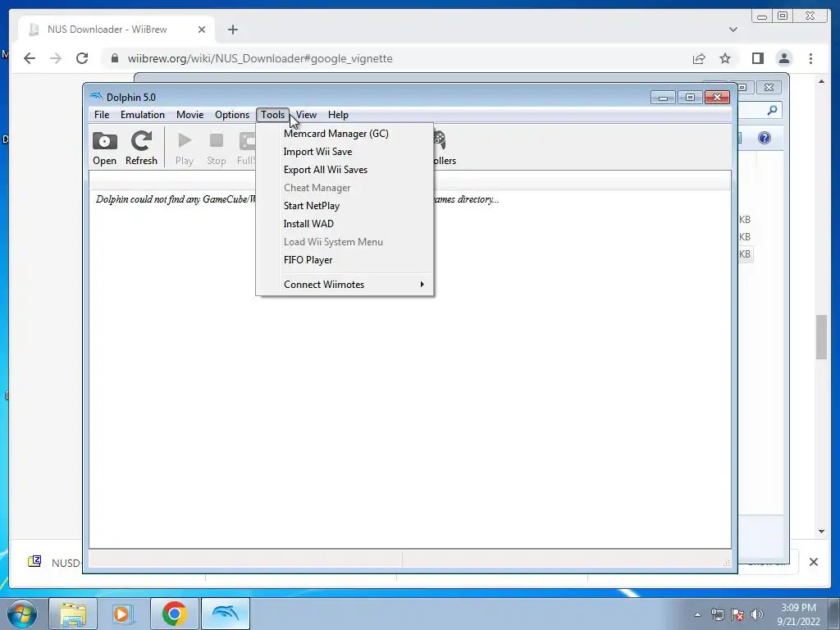
Task: Click the Refresh toolbar icon in Dolphin
Action: coord(141,148)
